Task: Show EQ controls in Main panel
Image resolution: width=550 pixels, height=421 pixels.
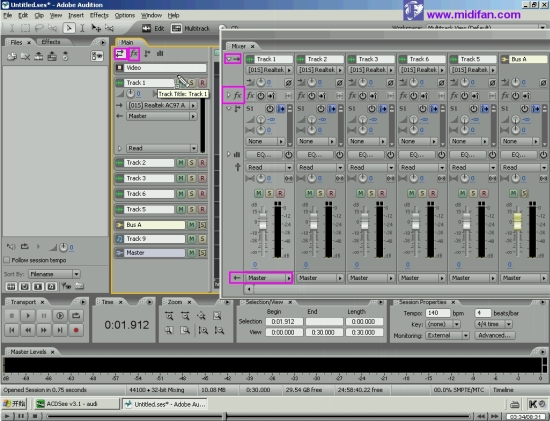Action: click(x=160, y=54)
